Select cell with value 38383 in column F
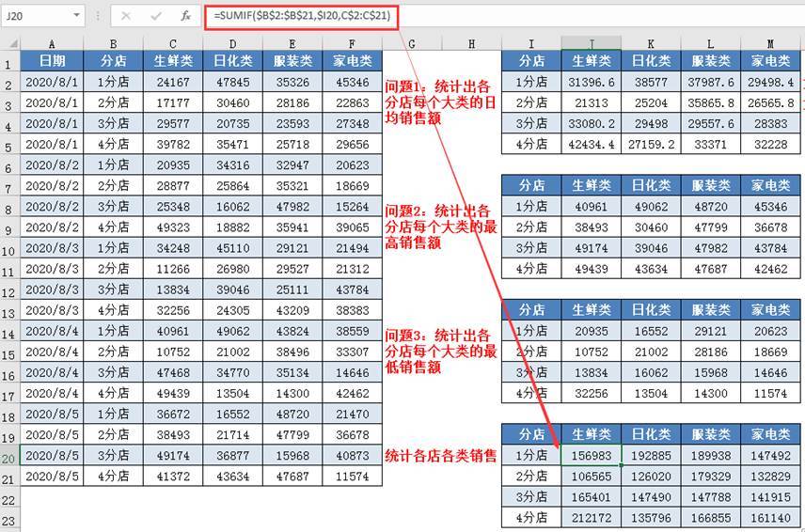The width and height of the screenshot is (805, 532). pos(352,310)
